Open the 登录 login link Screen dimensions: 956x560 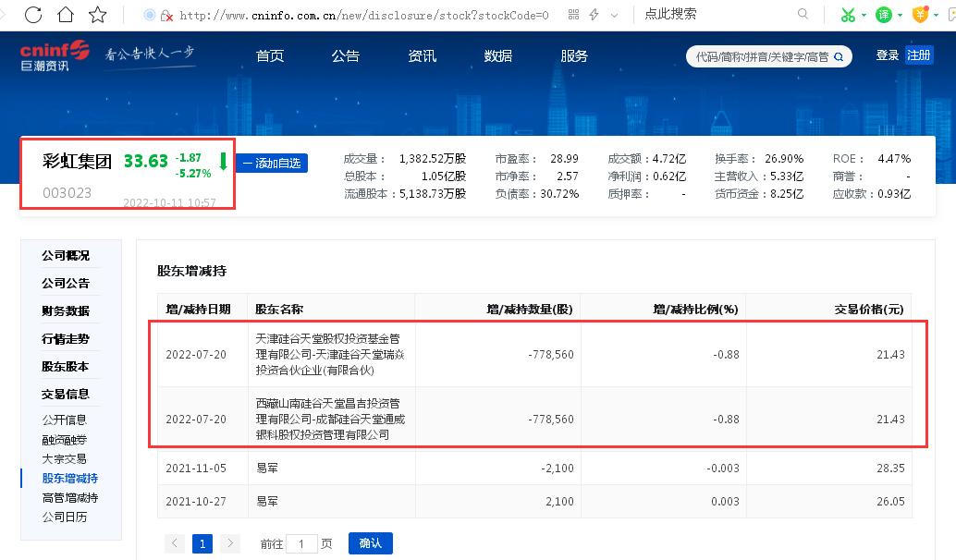tap(887, 55)
